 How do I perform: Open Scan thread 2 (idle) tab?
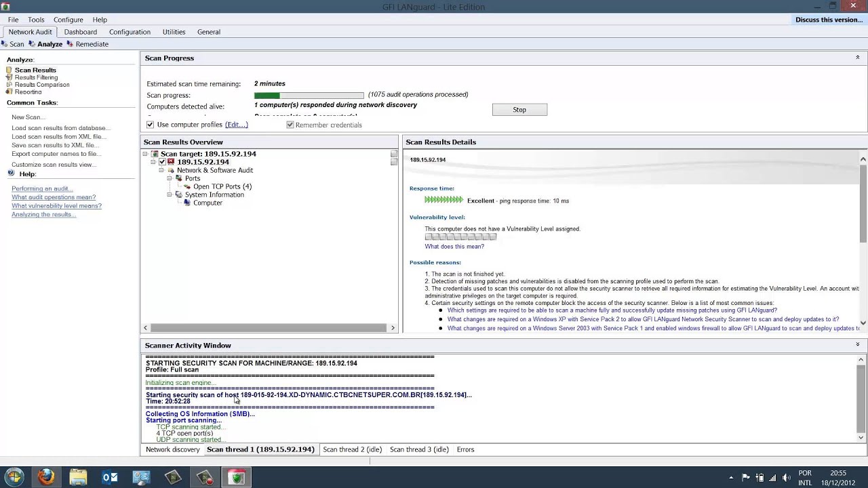[x=353, y=449]
